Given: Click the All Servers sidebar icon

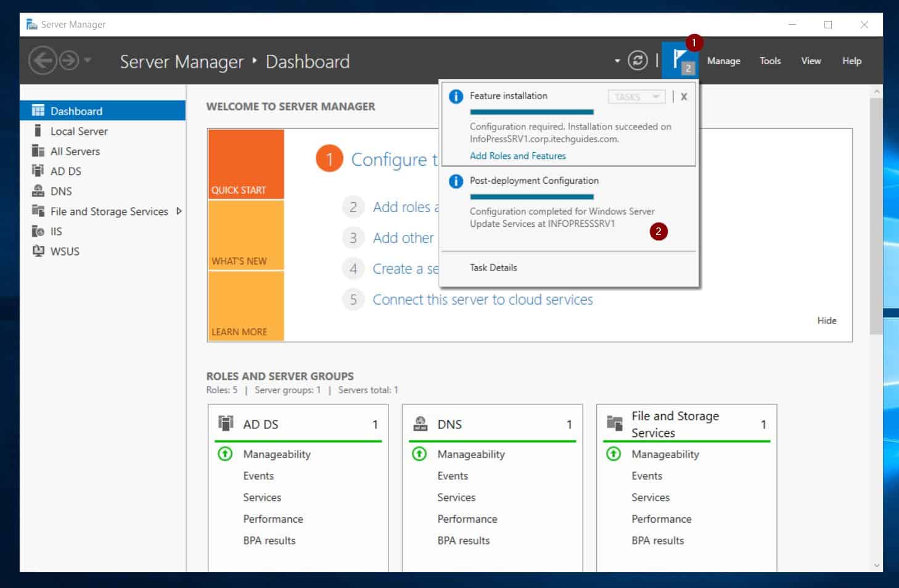Looking at the screenshot, I should 38,151.
